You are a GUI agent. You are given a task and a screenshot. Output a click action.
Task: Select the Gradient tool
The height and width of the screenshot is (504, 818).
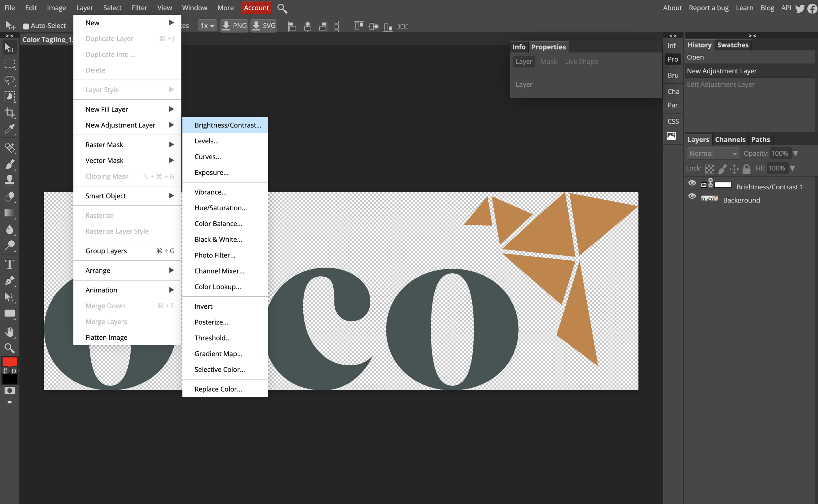(10, 213)
